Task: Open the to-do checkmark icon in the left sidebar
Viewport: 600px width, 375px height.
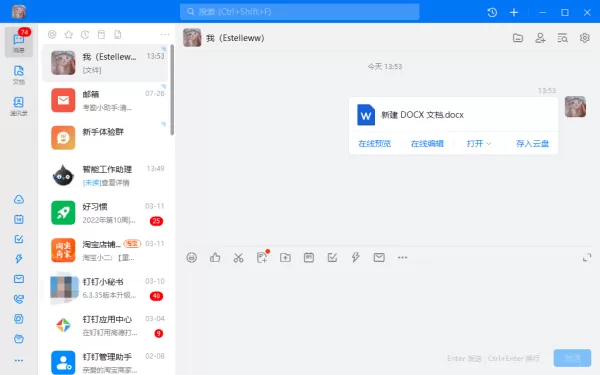Action: click(x=19, y=239)
